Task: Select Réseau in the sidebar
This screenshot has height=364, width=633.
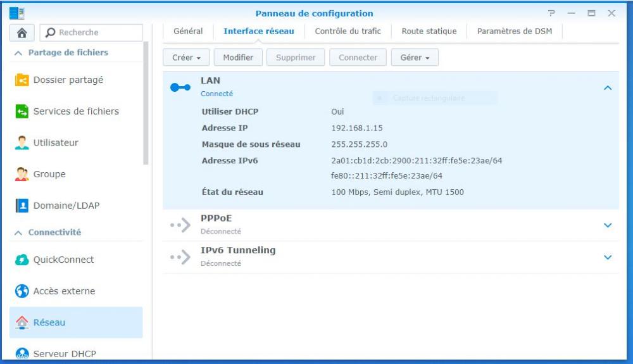Action: click(x=76, y=322)
